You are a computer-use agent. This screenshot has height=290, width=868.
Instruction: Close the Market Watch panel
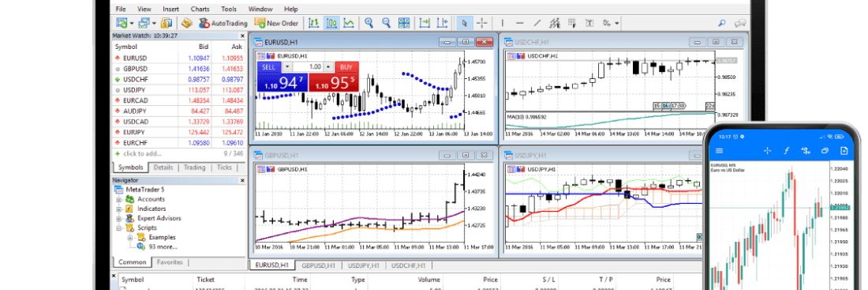242,36
